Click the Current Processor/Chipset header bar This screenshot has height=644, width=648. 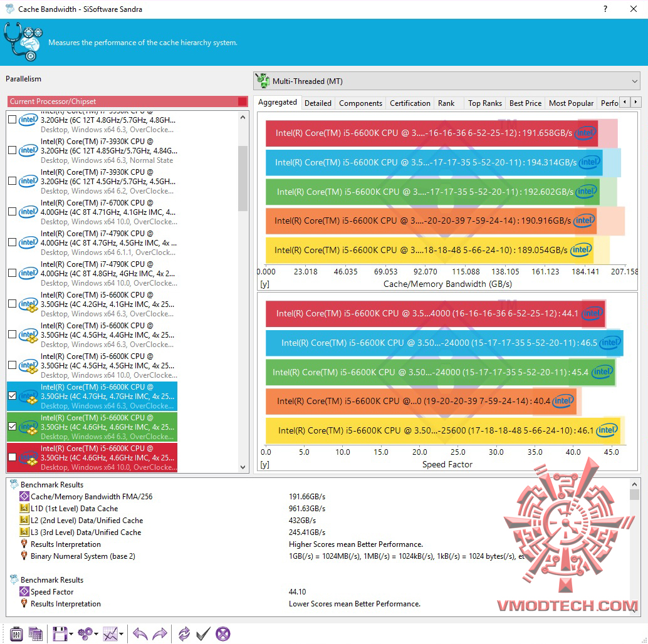point(125,101)
